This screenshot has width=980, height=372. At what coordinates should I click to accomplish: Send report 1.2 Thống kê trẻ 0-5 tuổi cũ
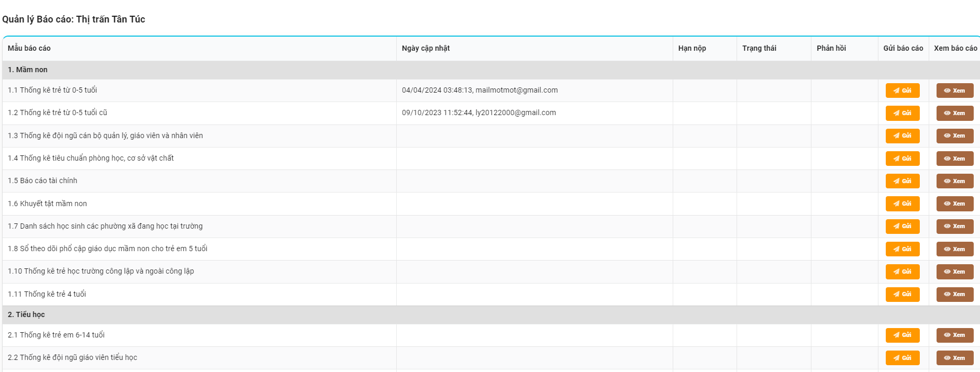902,113
